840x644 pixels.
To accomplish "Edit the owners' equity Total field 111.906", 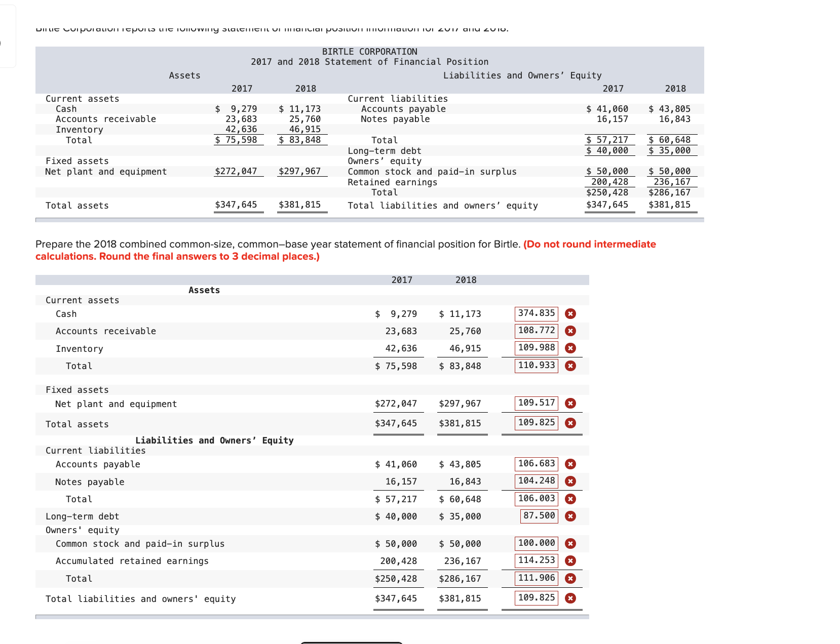I will tap(537, 578).
